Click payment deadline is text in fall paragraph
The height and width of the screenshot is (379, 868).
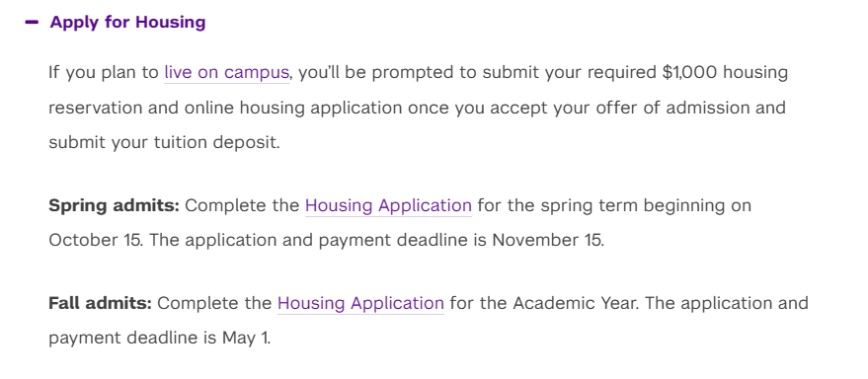[133, 338]
